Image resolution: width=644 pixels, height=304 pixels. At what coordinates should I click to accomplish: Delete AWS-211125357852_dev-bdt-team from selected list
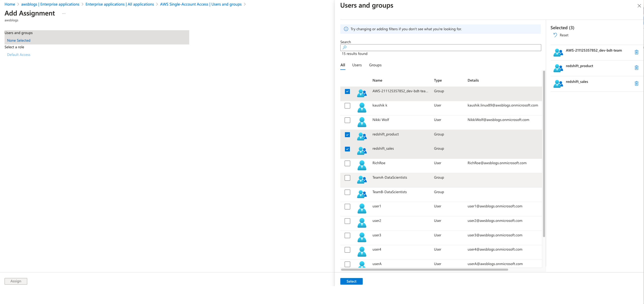pos(637,52)
